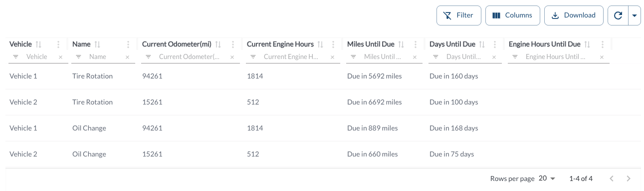The image size is (644, 191).
Task: Open the Columns chooser button
Action: coord(512,15)
